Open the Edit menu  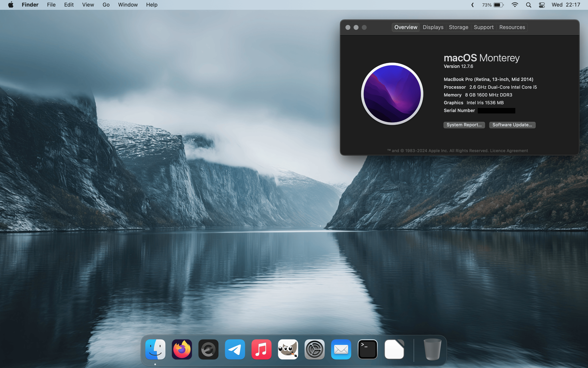[69, 5]
